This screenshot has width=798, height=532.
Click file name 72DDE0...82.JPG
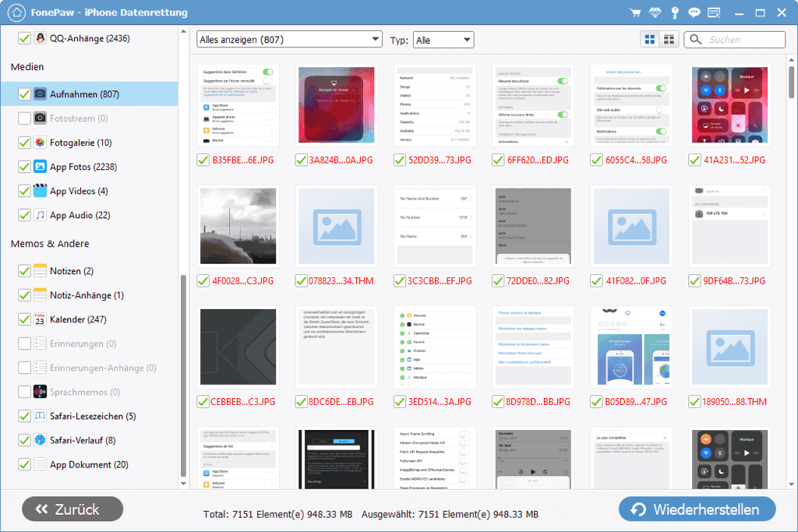538,280
